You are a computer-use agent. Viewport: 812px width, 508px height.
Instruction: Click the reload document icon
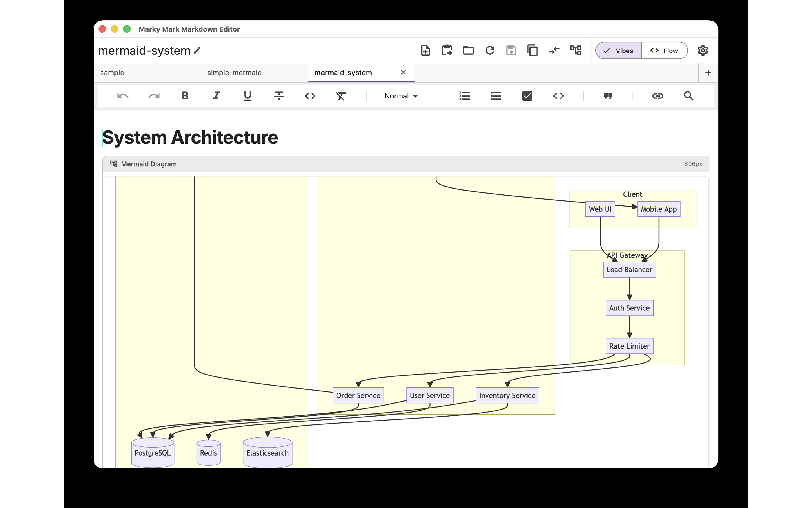click(490, 51)
